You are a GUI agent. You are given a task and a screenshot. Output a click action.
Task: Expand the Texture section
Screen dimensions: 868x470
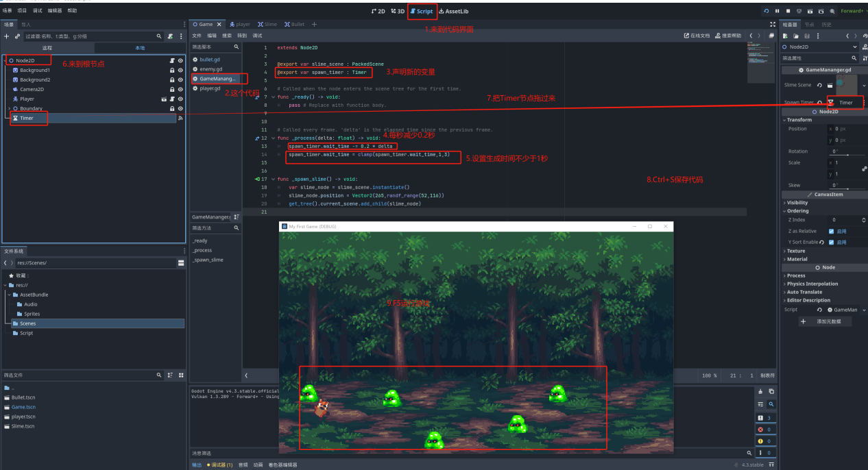796,251
